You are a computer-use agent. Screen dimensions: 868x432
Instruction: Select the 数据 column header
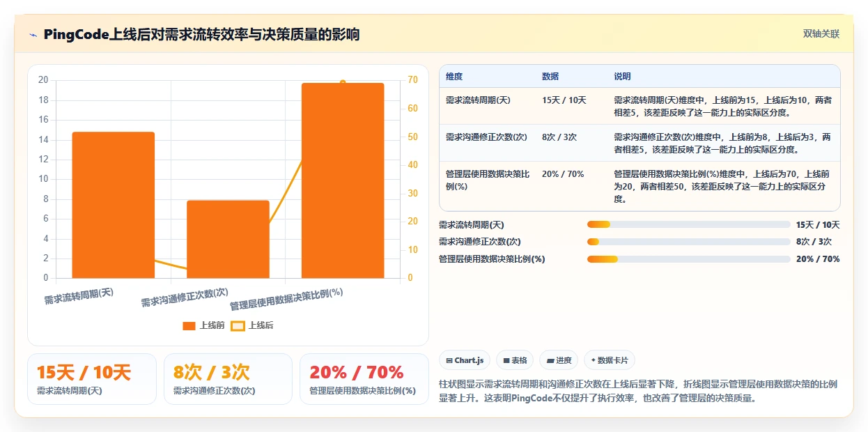click(550, 76)
